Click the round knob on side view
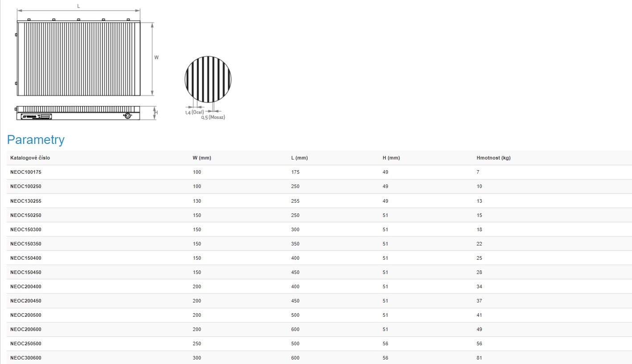632x364 pixels. 128,116
